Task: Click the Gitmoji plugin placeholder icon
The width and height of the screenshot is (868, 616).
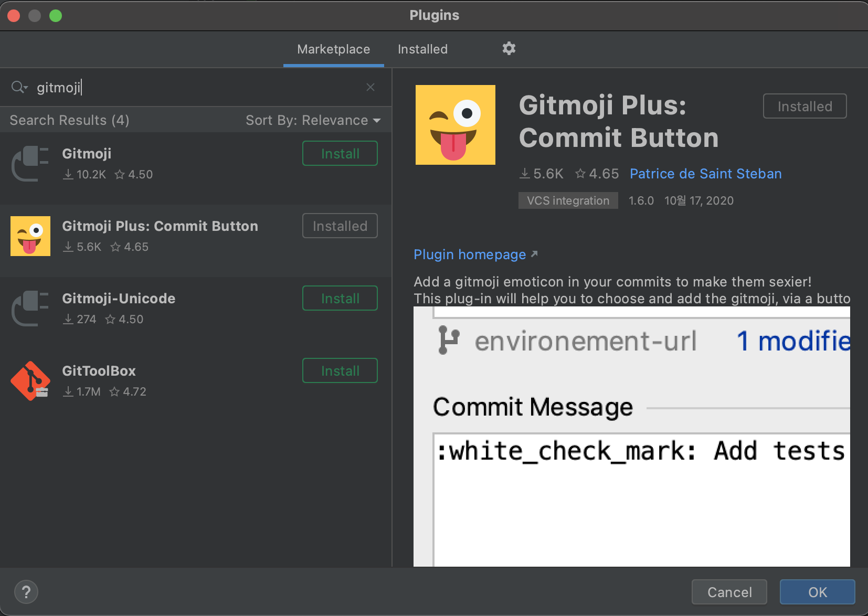Action: click(30, 164)
